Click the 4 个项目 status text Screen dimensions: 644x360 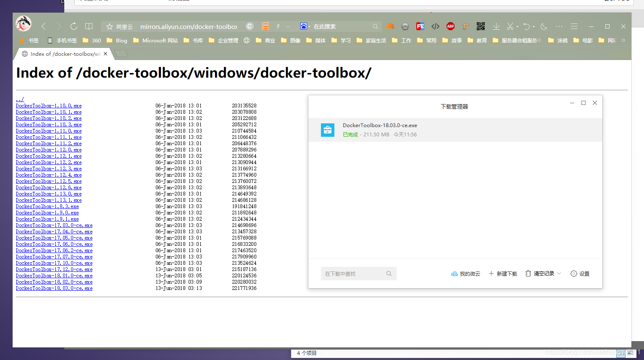[307, 353]
